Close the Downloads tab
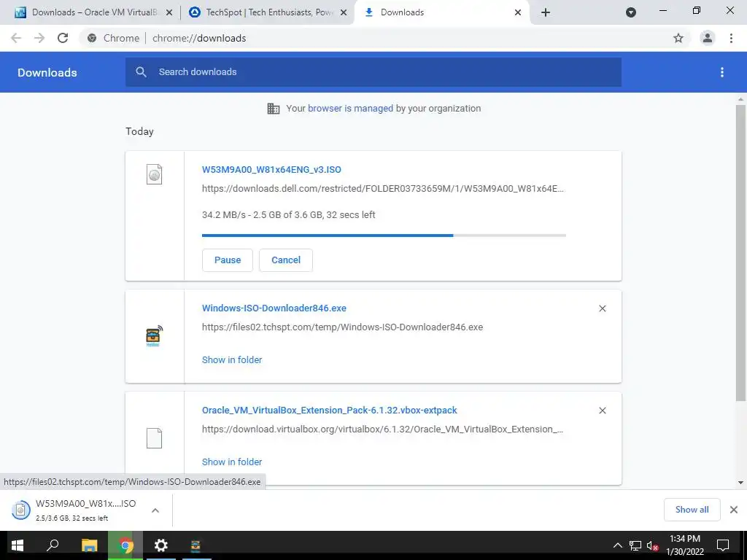The width and height of the screenshot is (747, 560). 518,12
